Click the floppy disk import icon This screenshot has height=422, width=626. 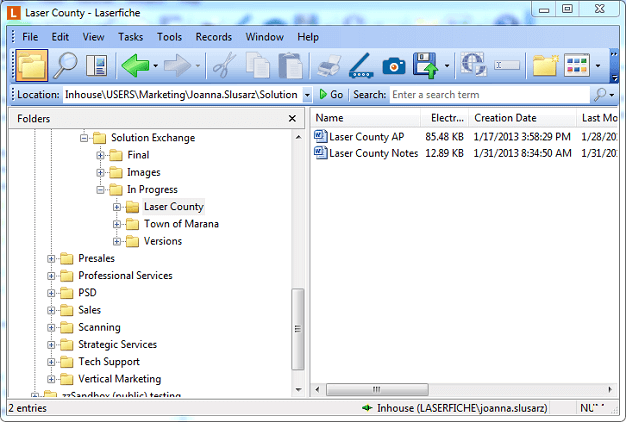tap(426, 65)
